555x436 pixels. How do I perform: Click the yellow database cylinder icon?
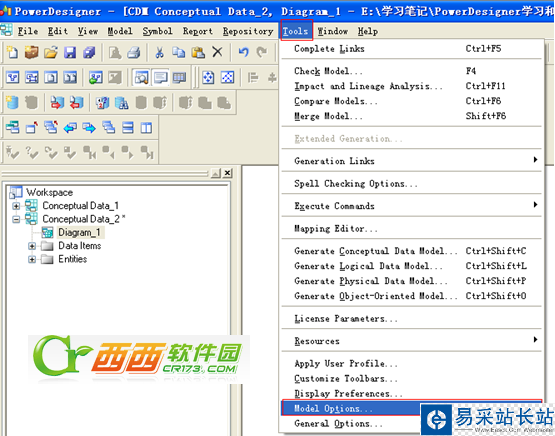click(13, 103)
